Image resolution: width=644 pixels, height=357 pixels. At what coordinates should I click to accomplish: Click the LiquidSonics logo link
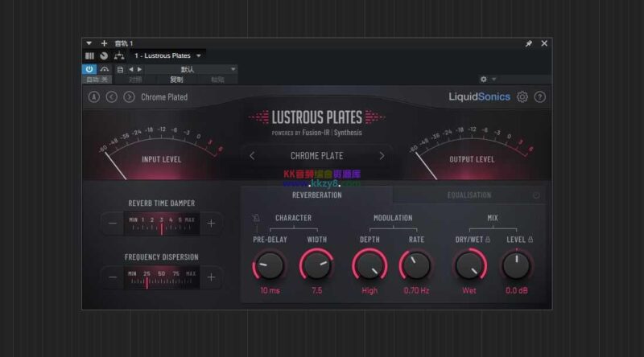[x=479, y=96]
